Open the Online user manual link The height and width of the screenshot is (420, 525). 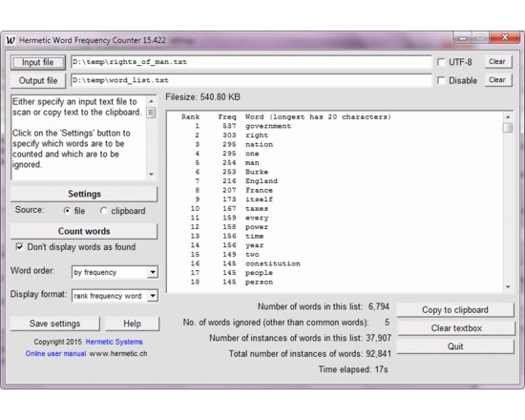(x=55, y=354)
